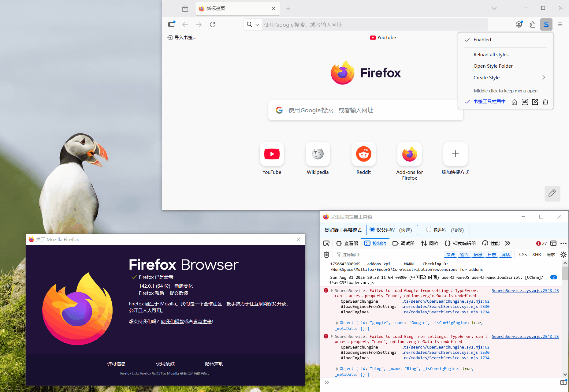Show more toolbox tools with double chevron

[508, 243]
